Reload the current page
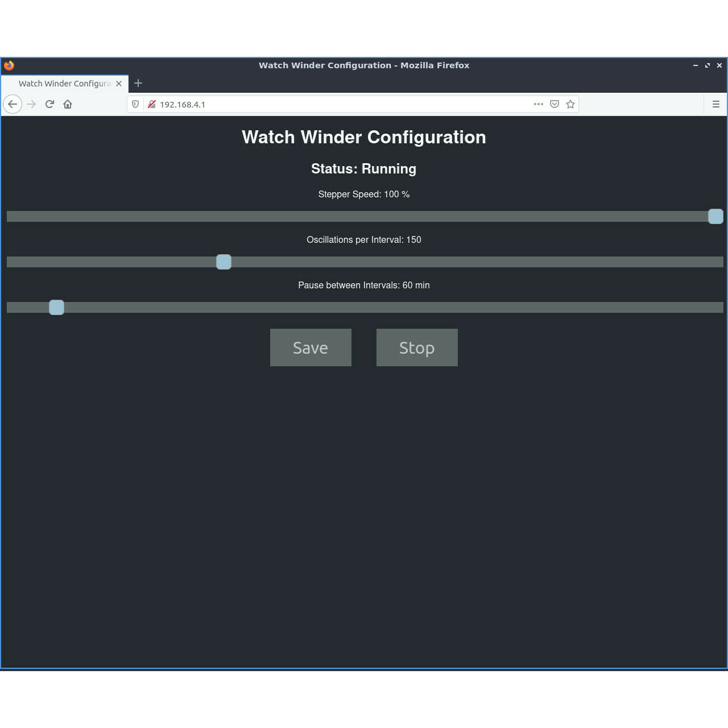 pyautogui.click(x=49, y=104)
